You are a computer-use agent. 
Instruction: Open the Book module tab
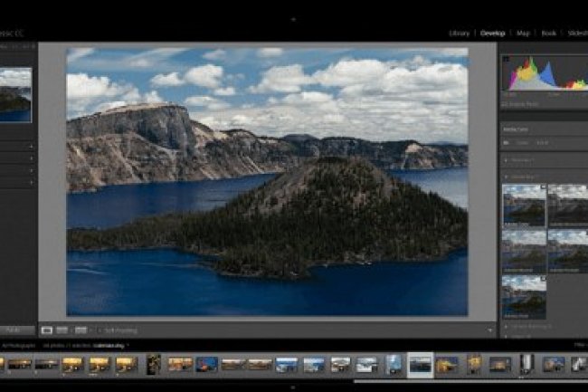point(549,33)
